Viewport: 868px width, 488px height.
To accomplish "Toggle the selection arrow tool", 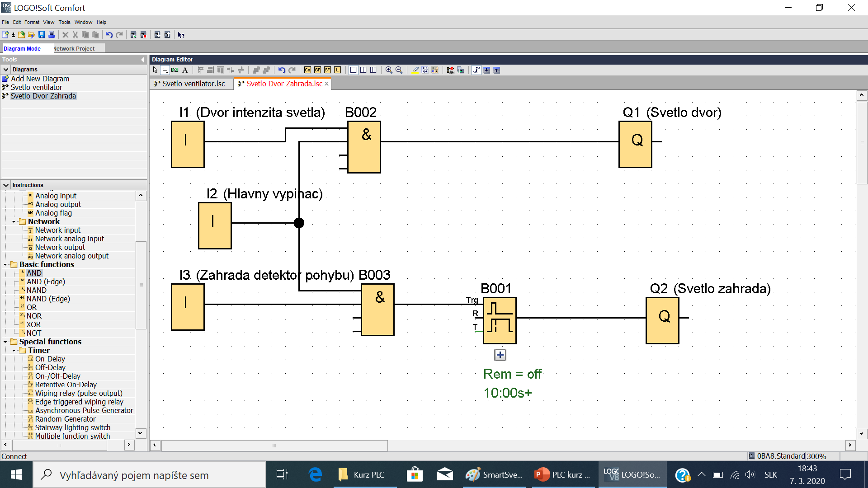I will click(155, 70).
